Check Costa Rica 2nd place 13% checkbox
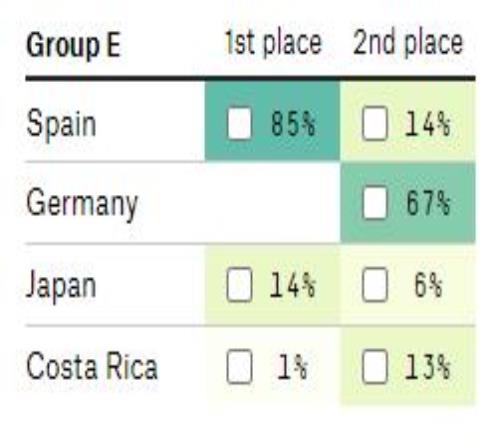 375,367
